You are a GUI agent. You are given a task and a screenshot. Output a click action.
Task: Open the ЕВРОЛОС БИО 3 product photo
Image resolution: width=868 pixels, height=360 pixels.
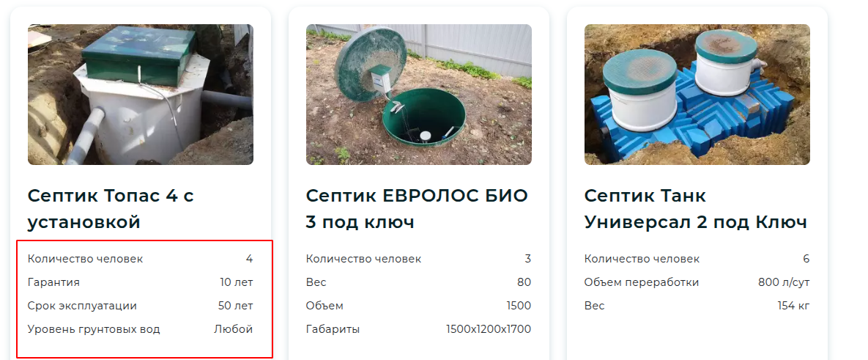click(418, 94)
